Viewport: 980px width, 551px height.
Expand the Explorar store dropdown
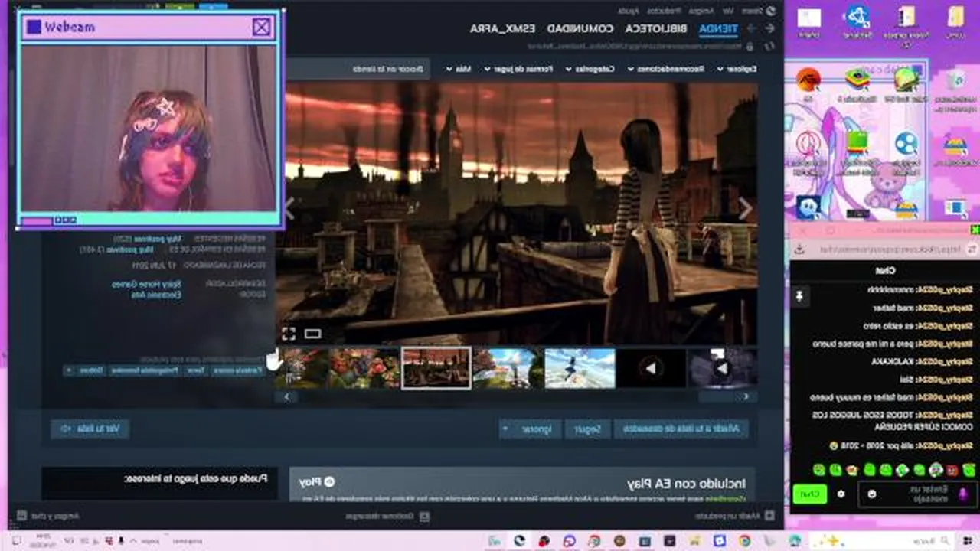(x=737, y=69)
